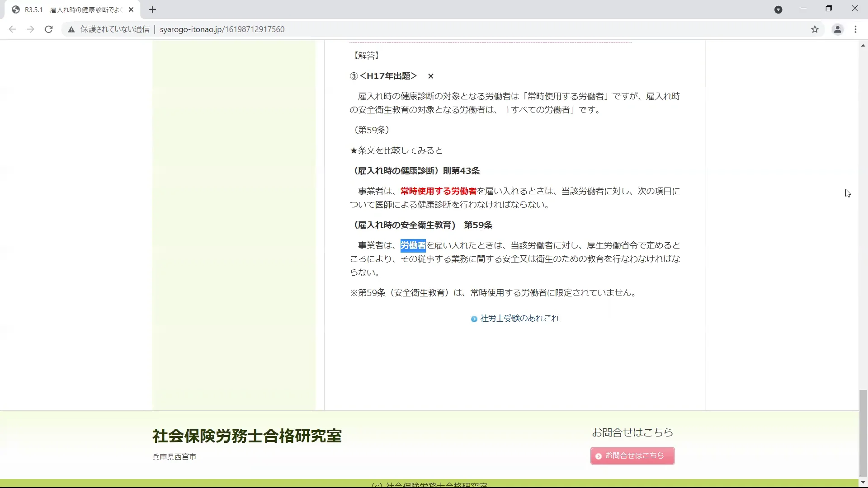Click the not-secure warning icon

[x=71, y=29]
